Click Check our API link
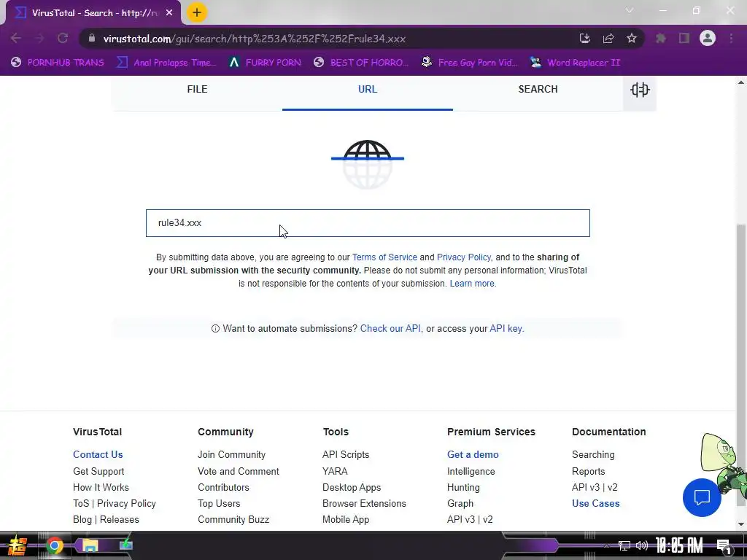Viewport: 747px width, 560px height. click(x=390, y=329)
